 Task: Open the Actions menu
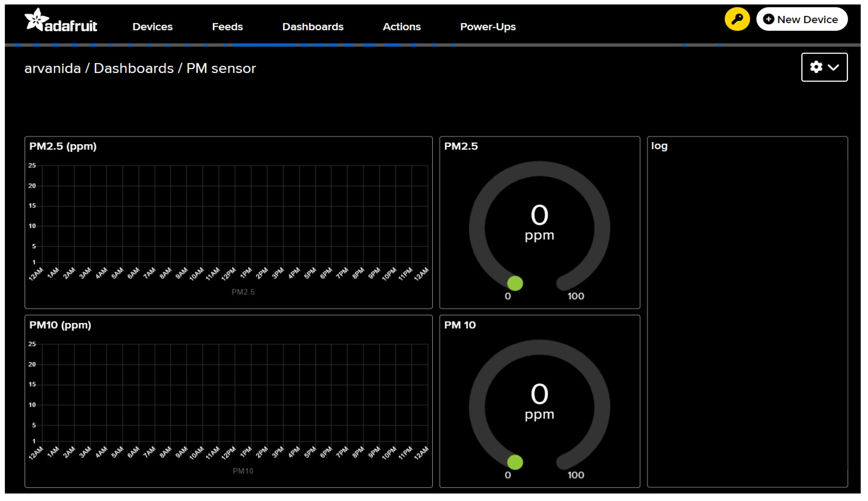coord(402,27)
